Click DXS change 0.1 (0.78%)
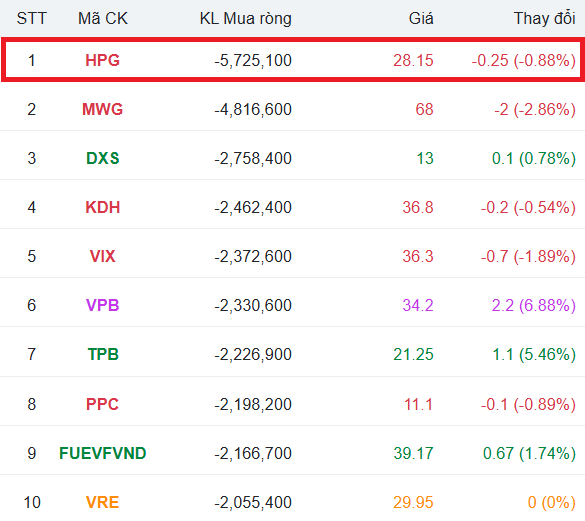 point(534,158)
